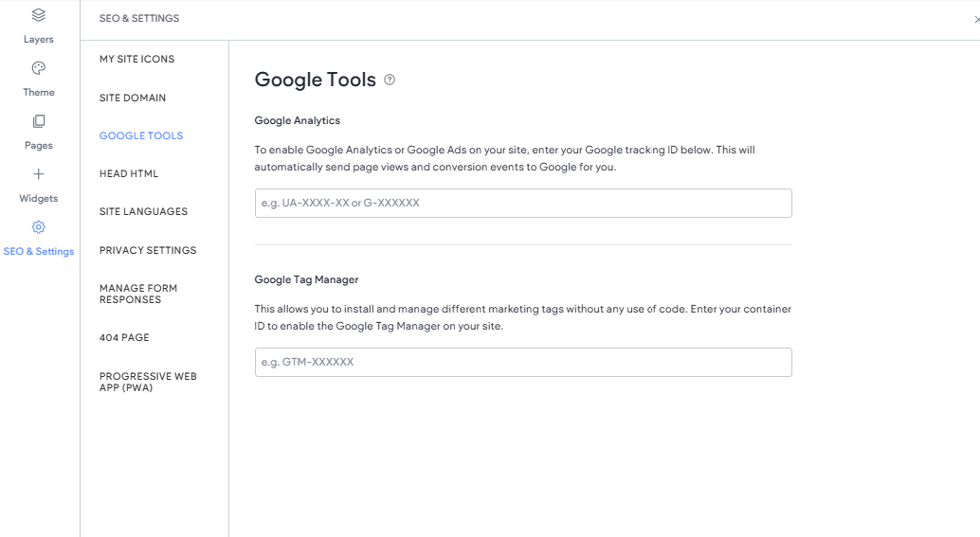The width and height of the screenshot is (980, 537).
Task: Close the SEO & Settings panel
Action: 976,19
